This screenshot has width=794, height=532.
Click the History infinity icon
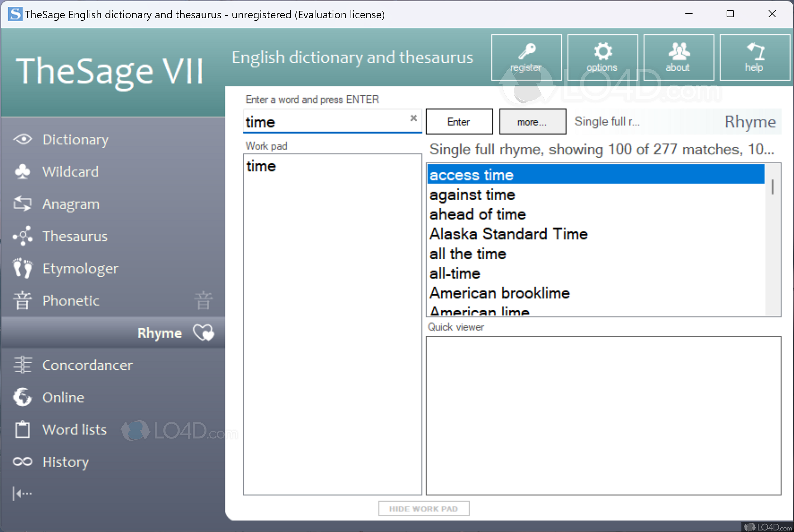23,462
